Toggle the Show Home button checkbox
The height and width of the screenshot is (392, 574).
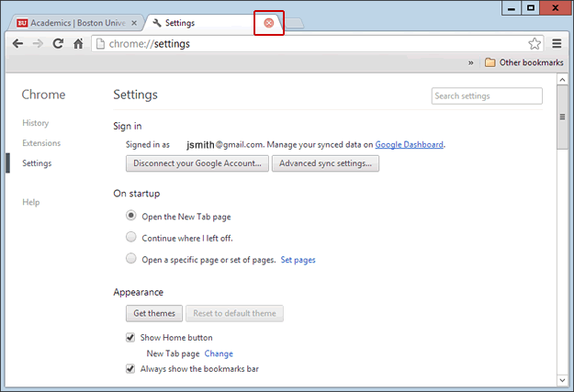pos(130,338)
